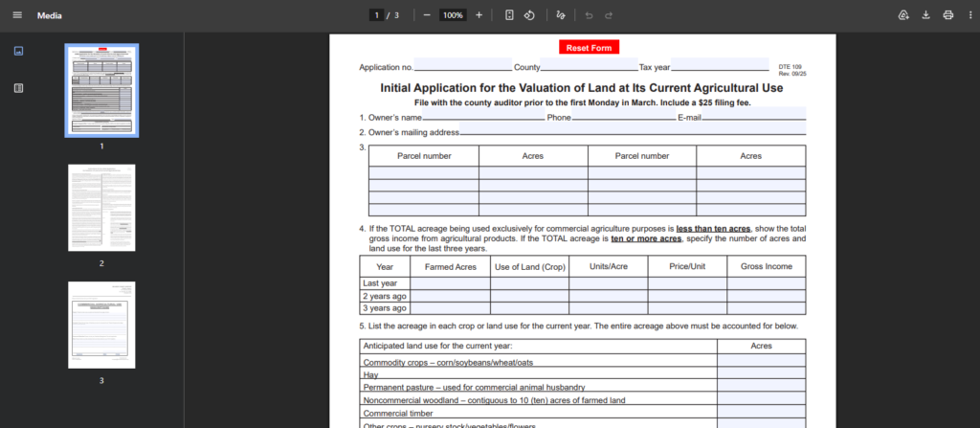980x428 pixels.
Task: Click the Application no. field
Action: (x=464, y=66)
